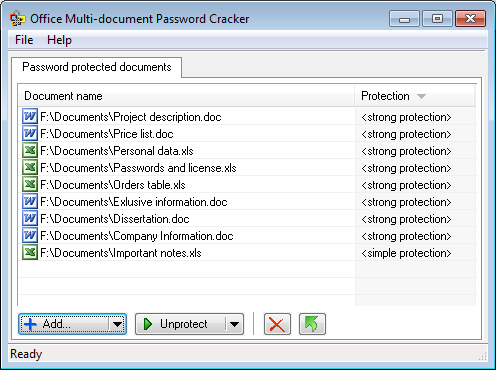Click Word icon next to Dissertation.doc
Screen dimensions: 496x370
pyautogui.click(x=30, y=219)
